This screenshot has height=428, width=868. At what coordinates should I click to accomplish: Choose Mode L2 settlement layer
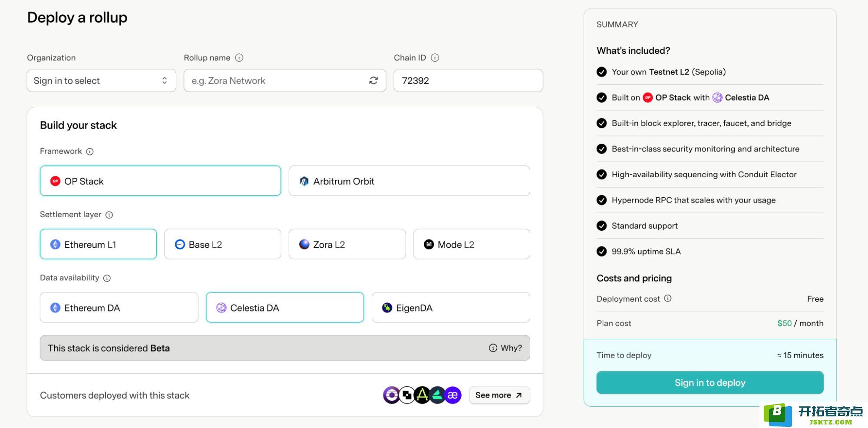(472, 244)
